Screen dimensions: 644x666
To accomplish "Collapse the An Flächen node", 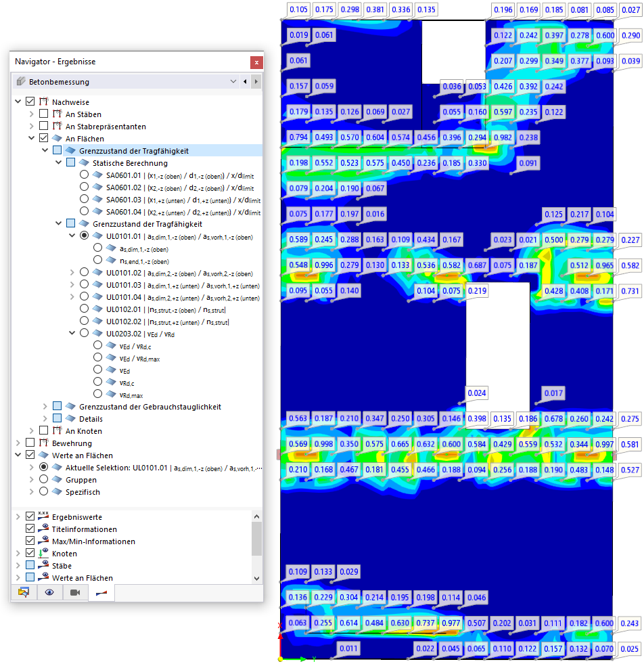I will click(31, 138).
